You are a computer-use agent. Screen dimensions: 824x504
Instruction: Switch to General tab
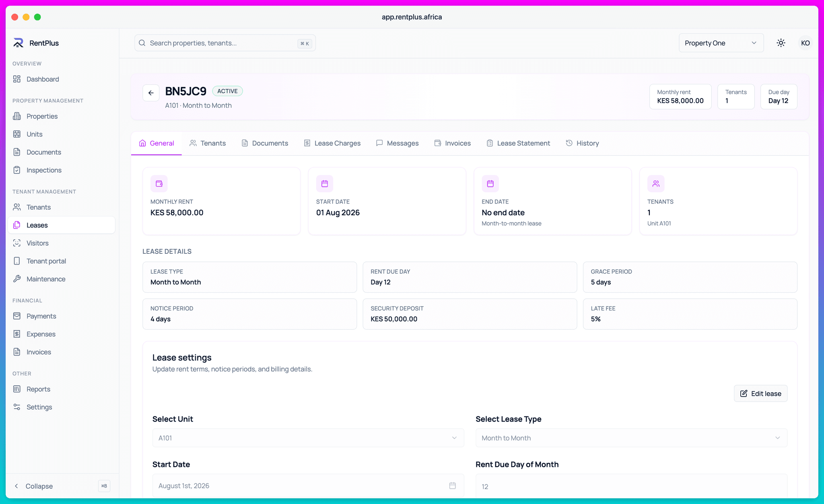(x=157, y=143)
